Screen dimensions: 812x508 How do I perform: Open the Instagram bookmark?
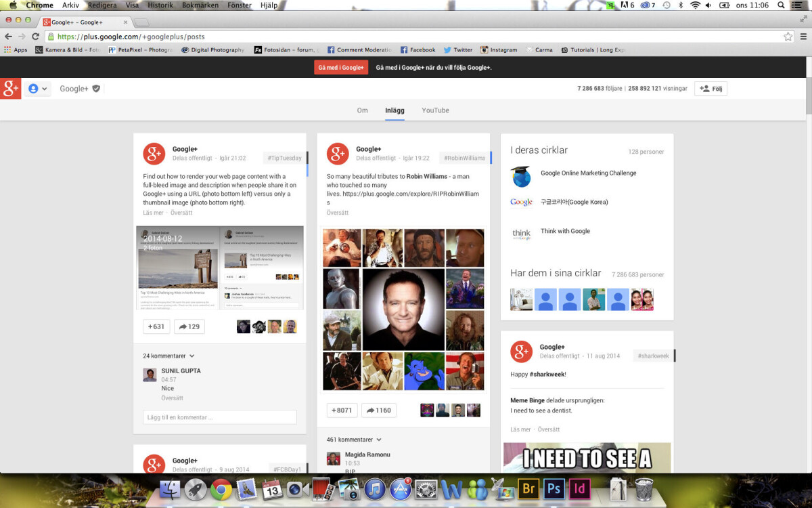(x=499, y=49)
